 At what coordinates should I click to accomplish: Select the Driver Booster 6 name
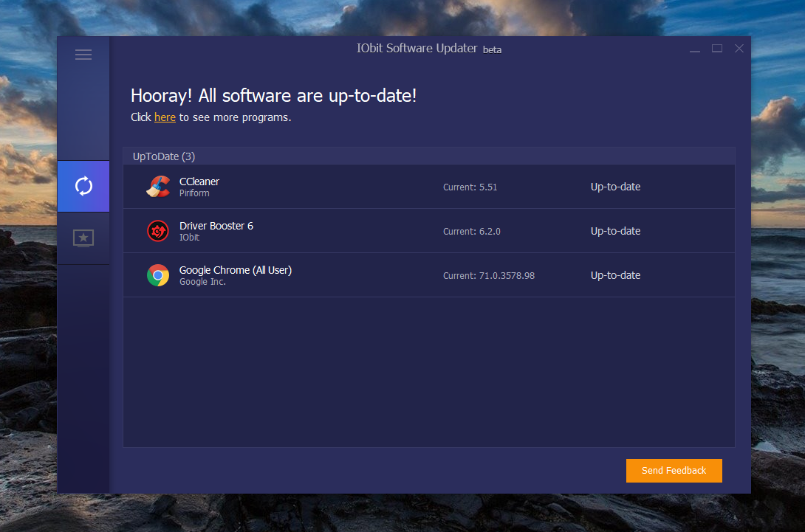point(216,226)
